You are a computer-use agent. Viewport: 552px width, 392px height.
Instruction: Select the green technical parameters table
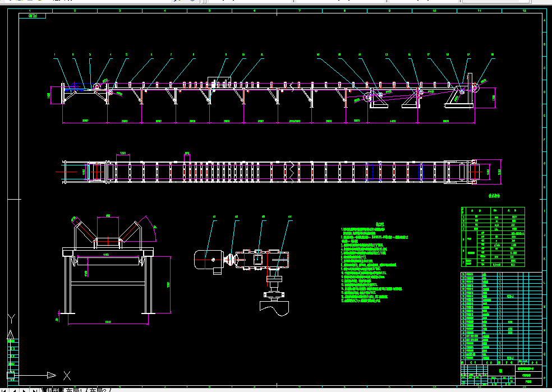493,237
